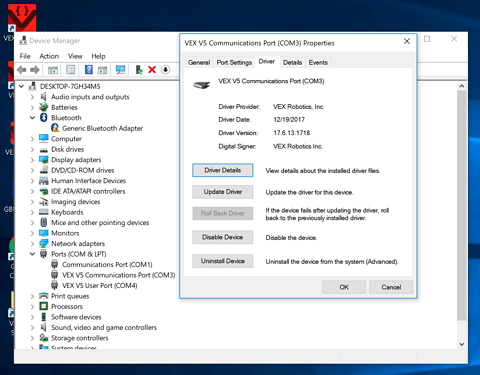The height and width of the screenshot is (375, 480).
Task: Click the Back arrow toolbar icon
Action: pos(22,70)
